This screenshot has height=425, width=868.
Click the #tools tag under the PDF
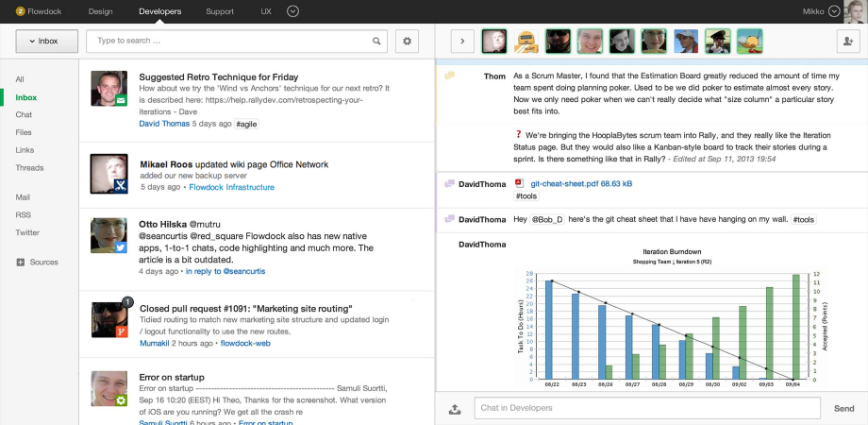526,196
